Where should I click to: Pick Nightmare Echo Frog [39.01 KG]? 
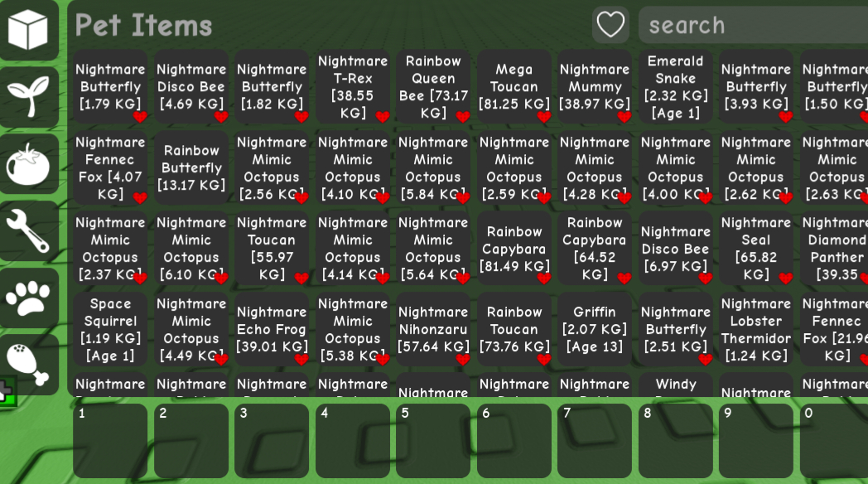[x=272, y=329]
